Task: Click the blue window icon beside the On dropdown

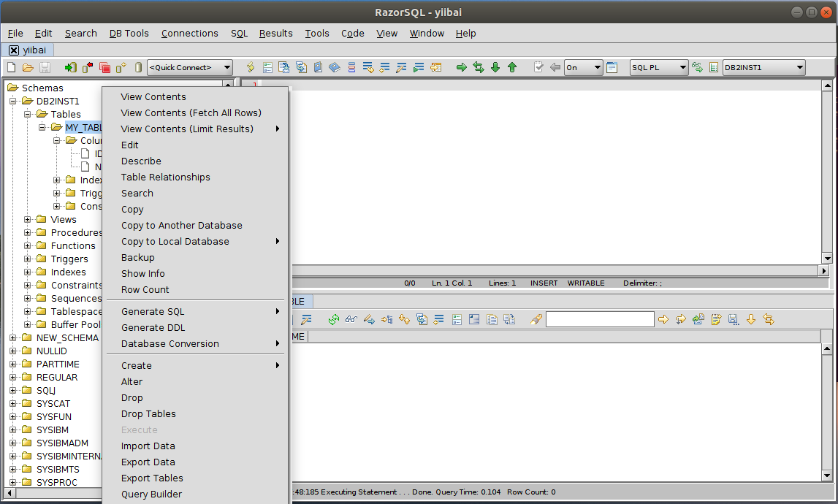Action: [612, 67]
